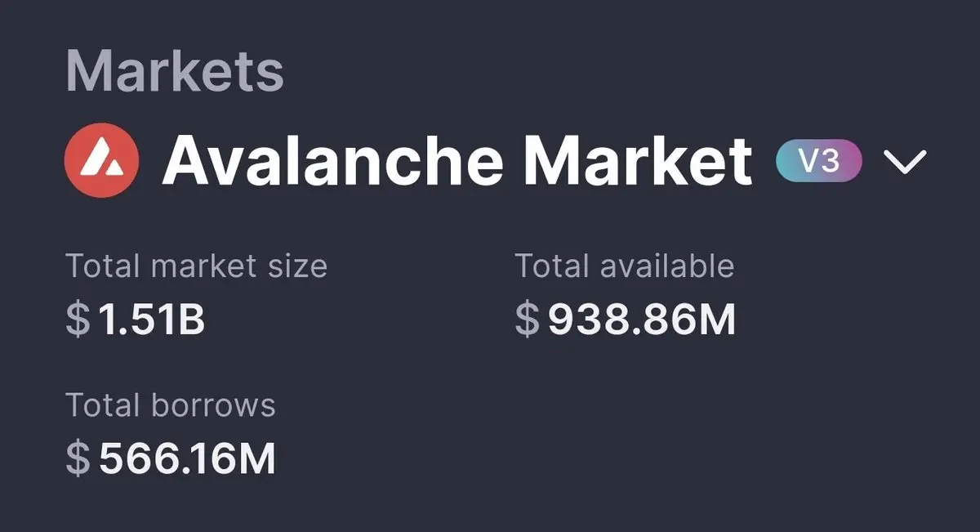The image size is (980, 532).
Task: Select the 1.51B market size value
Action: (152, 321)
